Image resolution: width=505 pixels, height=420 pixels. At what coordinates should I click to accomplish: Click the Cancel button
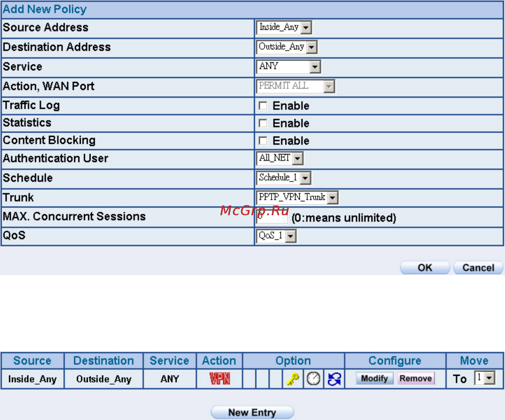click(x=478, y=267)
